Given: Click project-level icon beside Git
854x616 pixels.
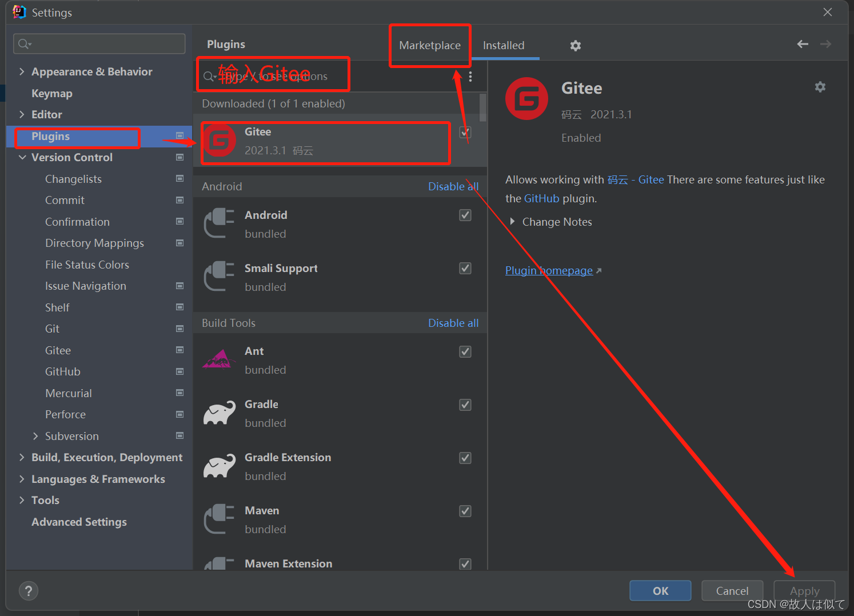Looking at the screenshot, I should pyautogui.click(x=180, y=329).
